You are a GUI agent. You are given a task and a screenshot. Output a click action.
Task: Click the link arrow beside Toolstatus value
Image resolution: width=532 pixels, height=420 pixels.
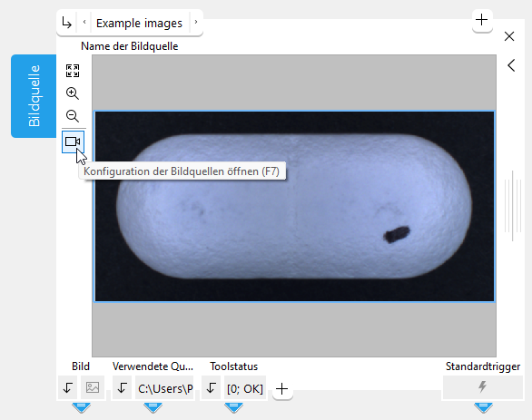pos(211,387)
